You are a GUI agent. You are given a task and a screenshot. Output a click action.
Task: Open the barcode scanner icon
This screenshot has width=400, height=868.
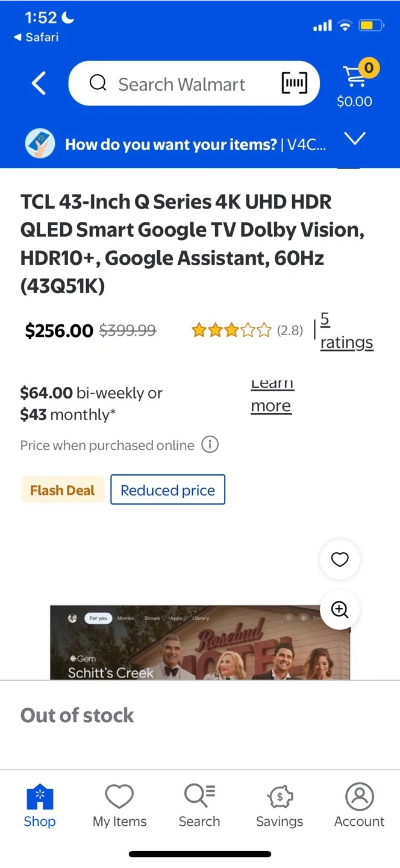[294, 83]
